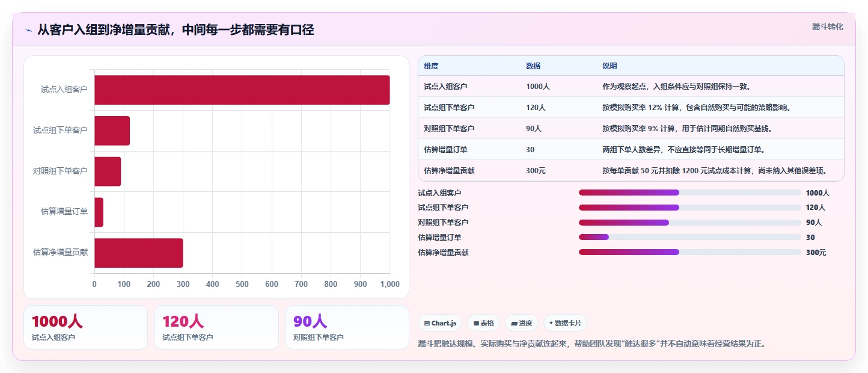Click the 进度 chip

(522, 323)
